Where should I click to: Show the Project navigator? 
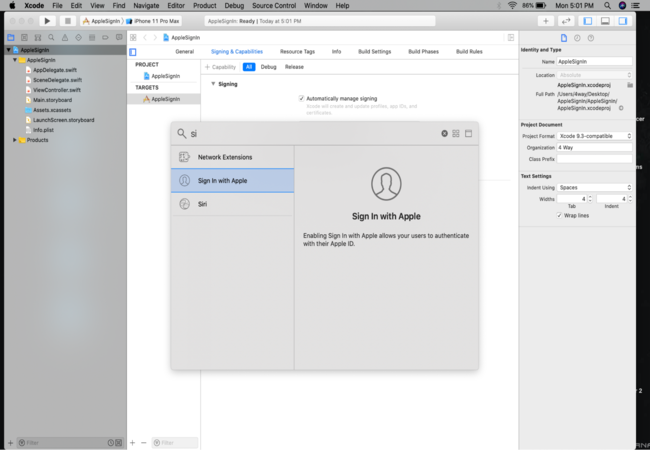coord(11,38)
